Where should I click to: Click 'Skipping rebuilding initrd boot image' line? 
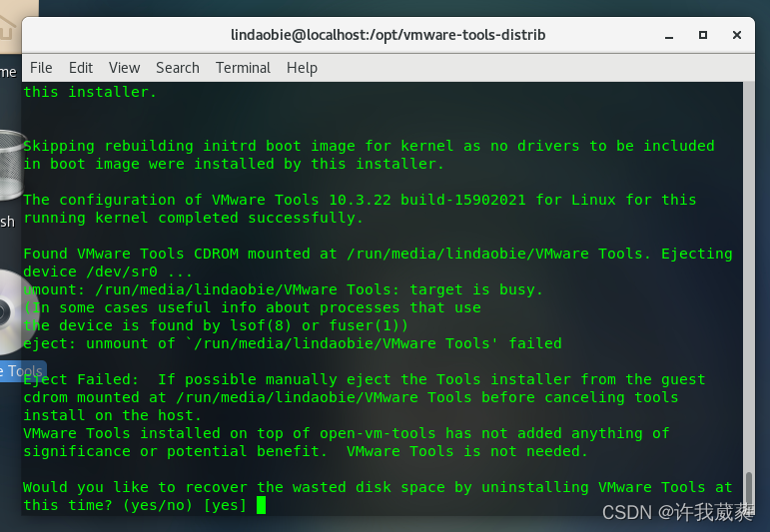pos(369,146)
